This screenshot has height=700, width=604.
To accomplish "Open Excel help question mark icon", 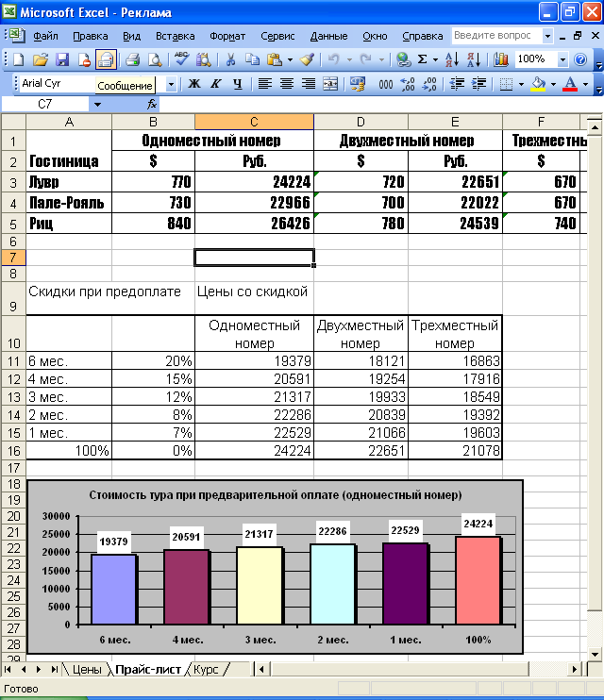I will [580, 59].
